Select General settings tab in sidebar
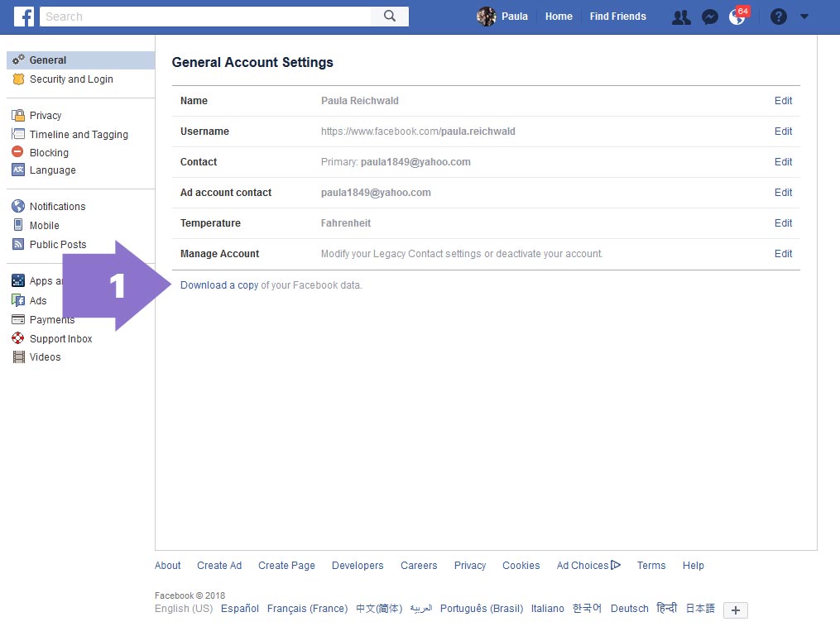Screen dimensions: 840x636 (81, 60)
